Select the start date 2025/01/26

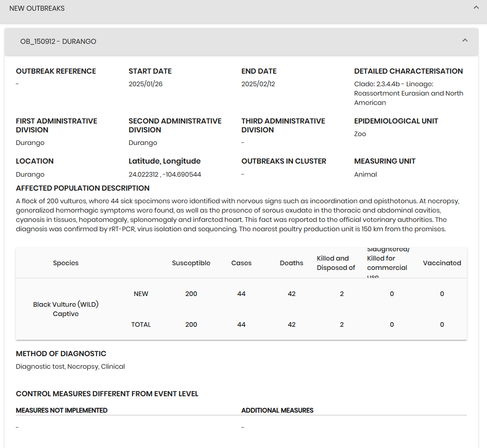tap(146, 84)
